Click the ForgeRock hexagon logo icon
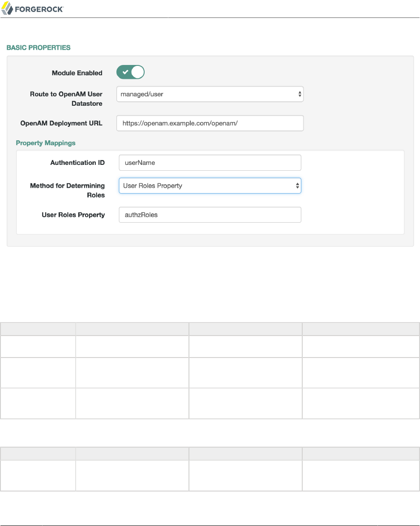Viewport: 420px width, 526px height. (7, 9)
